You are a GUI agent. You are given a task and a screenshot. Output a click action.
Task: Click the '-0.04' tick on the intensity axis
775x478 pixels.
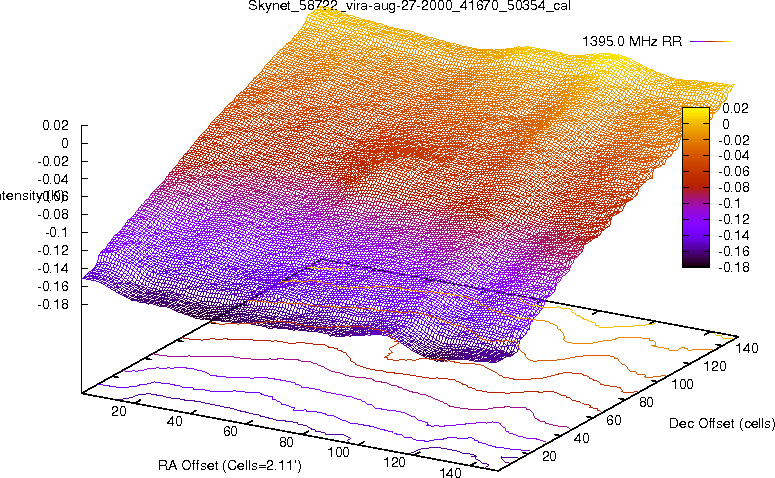click(53, 179)
